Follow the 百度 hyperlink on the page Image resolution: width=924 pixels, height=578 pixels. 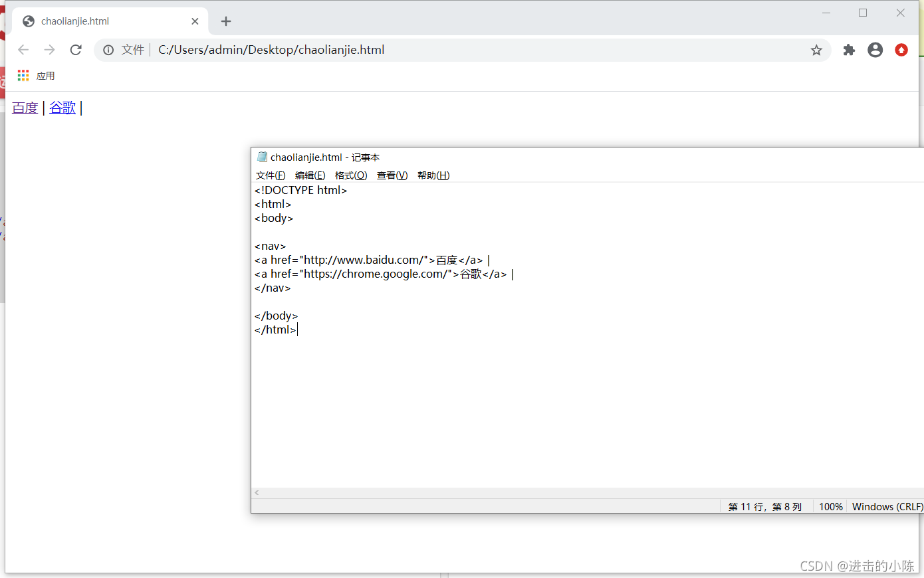(25, 108)
